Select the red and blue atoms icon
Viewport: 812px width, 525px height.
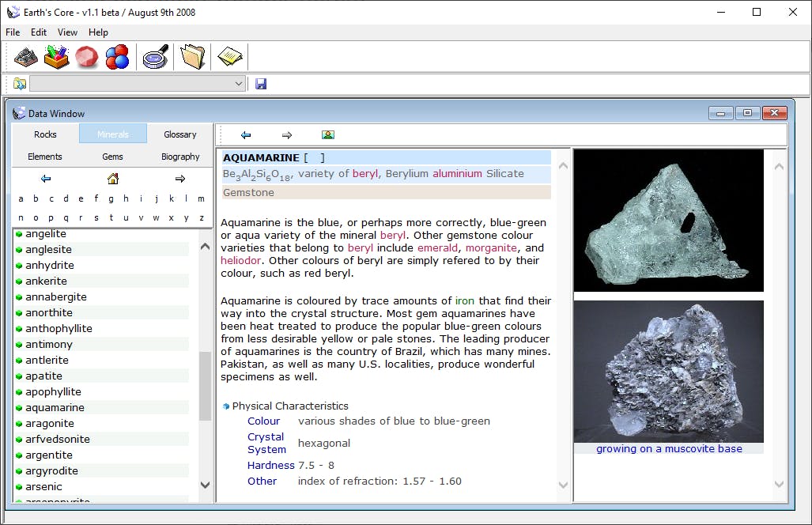click(116, 57)
